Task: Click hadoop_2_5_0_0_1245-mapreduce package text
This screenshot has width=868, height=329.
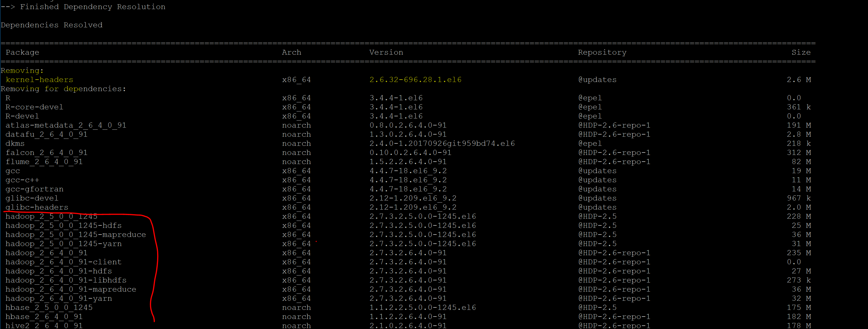Action: (x=76, y=235)
